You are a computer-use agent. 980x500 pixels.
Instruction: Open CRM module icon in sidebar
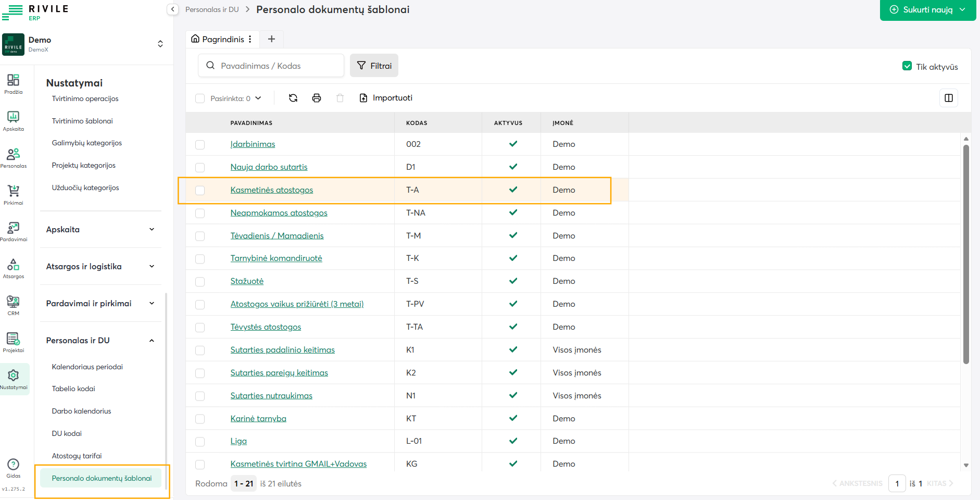tap(14, 306)
